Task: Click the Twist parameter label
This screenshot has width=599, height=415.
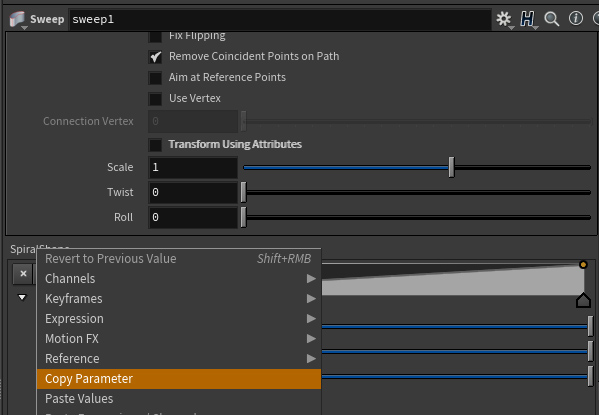Action: (120, 192)
